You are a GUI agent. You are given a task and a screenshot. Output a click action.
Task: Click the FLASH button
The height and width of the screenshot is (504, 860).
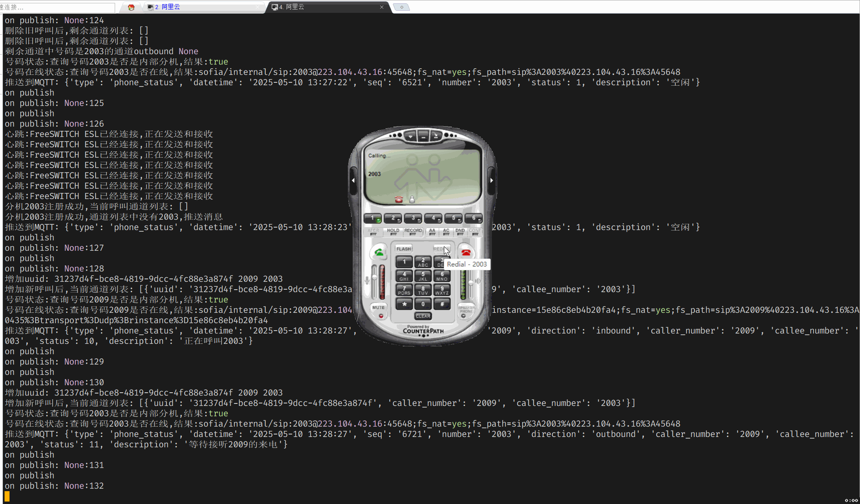[403, 249]
